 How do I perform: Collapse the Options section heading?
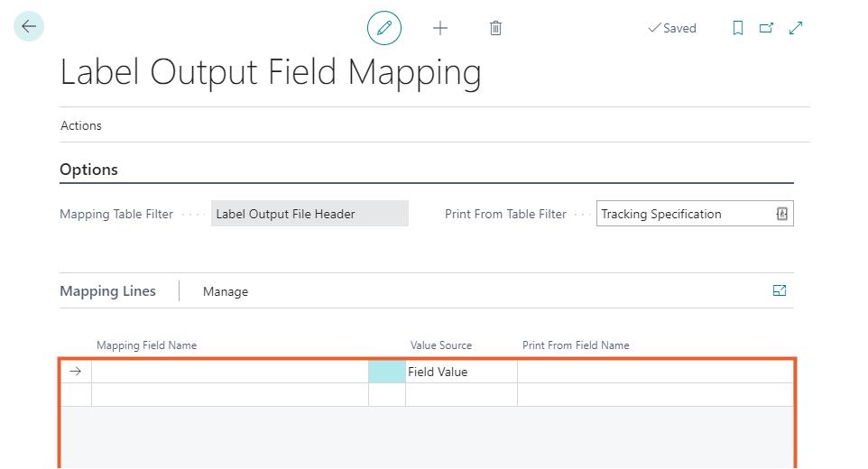tap(88, 170)
